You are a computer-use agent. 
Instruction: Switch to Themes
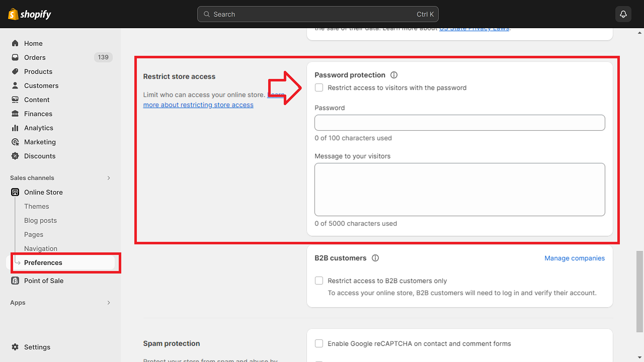pos(36,206)
